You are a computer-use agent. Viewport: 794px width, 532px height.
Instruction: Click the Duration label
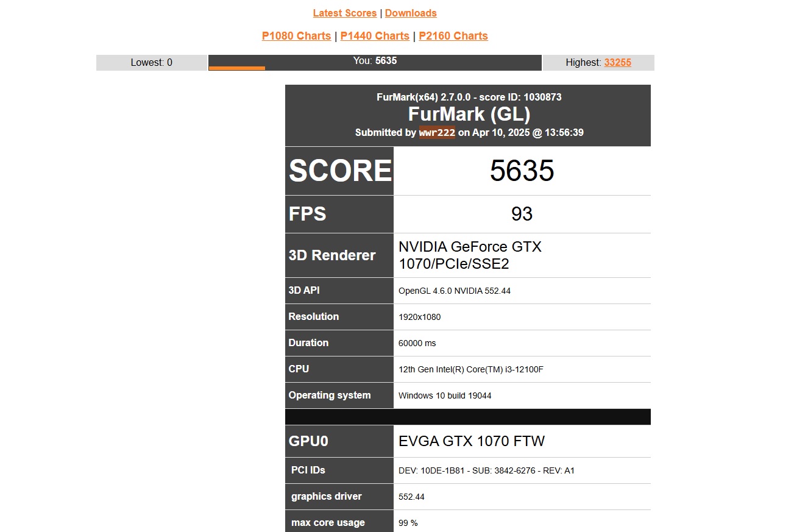coord(308,342)
